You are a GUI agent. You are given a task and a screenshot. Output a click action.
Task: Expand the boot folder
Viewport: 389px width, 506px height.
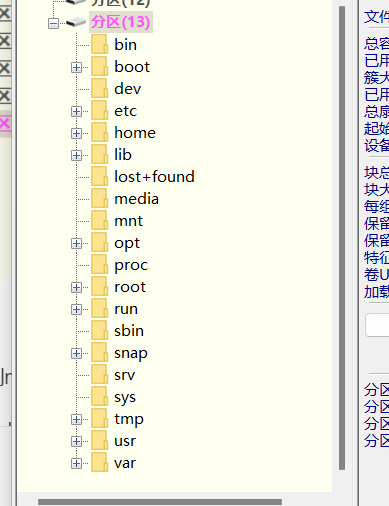[76, 67]
